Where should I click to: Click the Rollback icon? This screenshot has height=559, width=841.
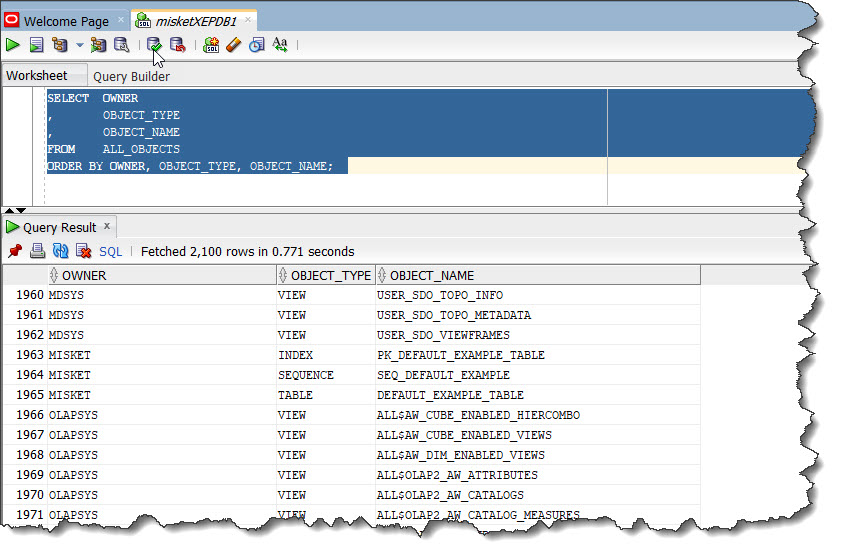(x=178, y=45)
